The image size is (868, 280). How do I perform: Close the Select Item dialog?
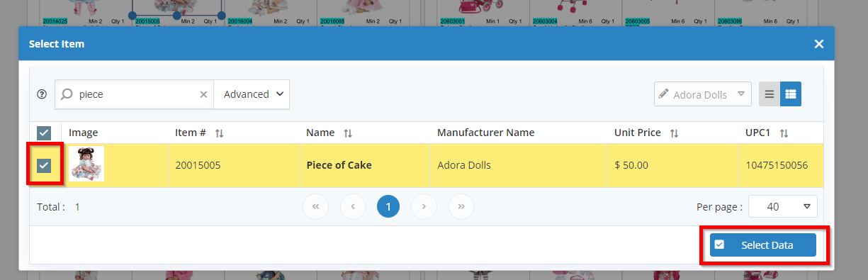[819, 44]
